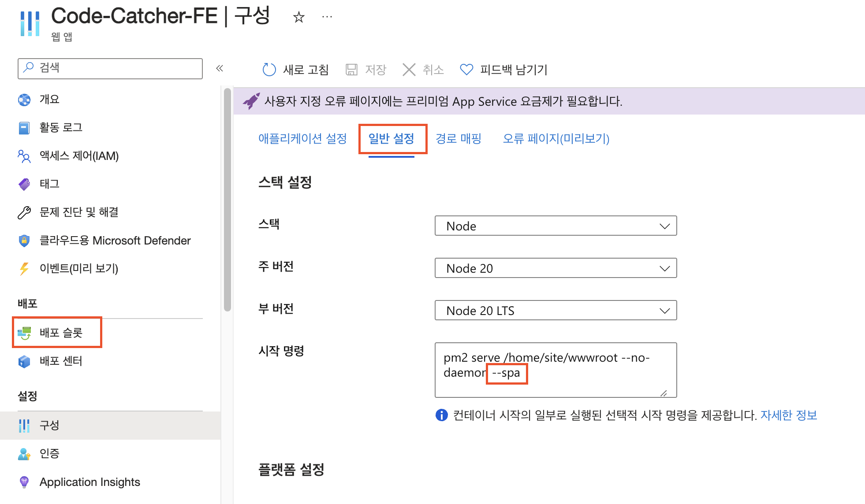865x504 pixels.
Task: Click the 스택 설정 heading
Action: 285,182
